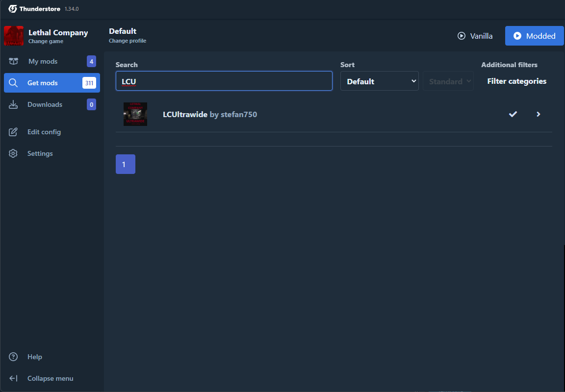Click the Sort label
This screenshot has height=392, width=565.
tap(347, 65)
